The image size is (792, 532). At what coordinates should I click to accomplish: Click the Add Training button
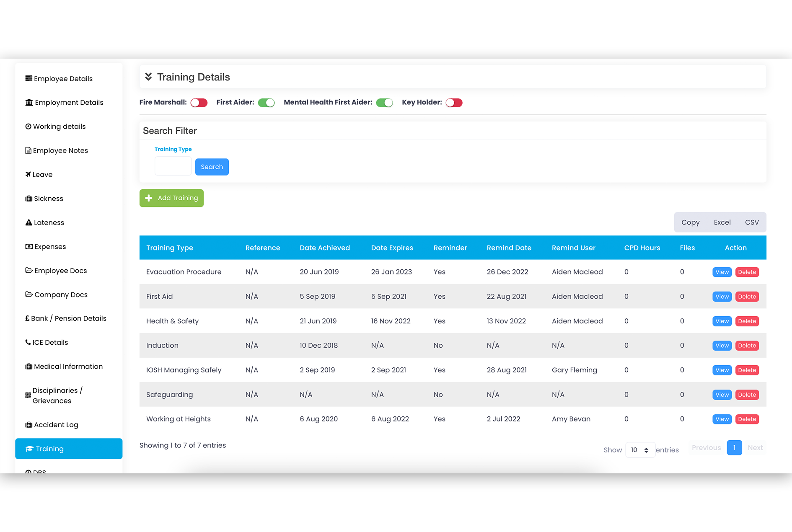click(171, 198)
